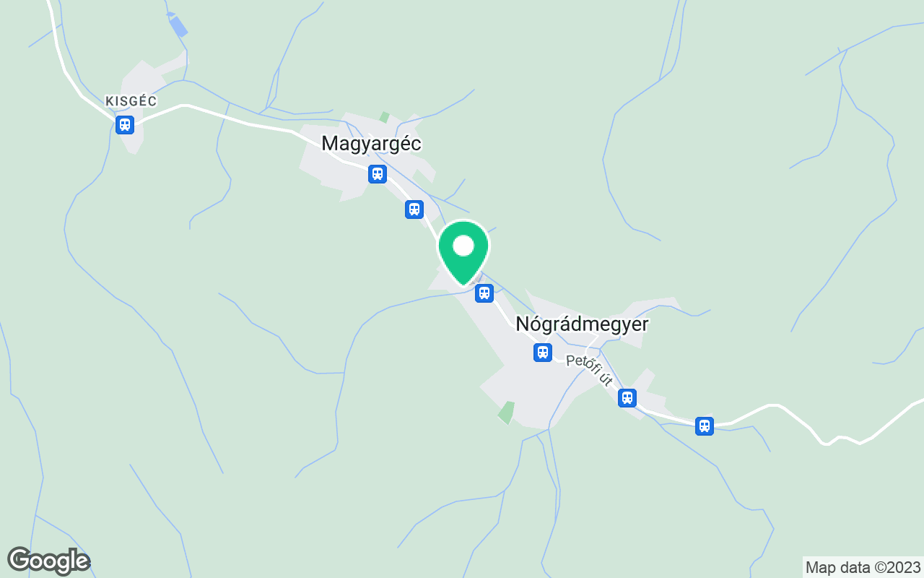Open the bus stop between Magyargéc stop and green pin

(414, 210)
